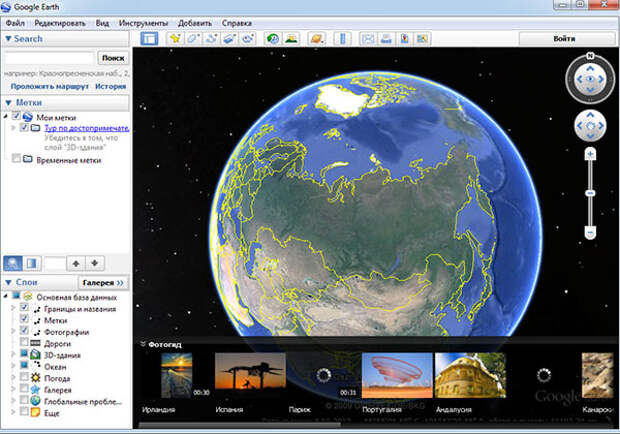Viewport: 620px width, 434px height.
Task: Uncheck the 'Метки' layer checkbox
Action: click(24, 319)
